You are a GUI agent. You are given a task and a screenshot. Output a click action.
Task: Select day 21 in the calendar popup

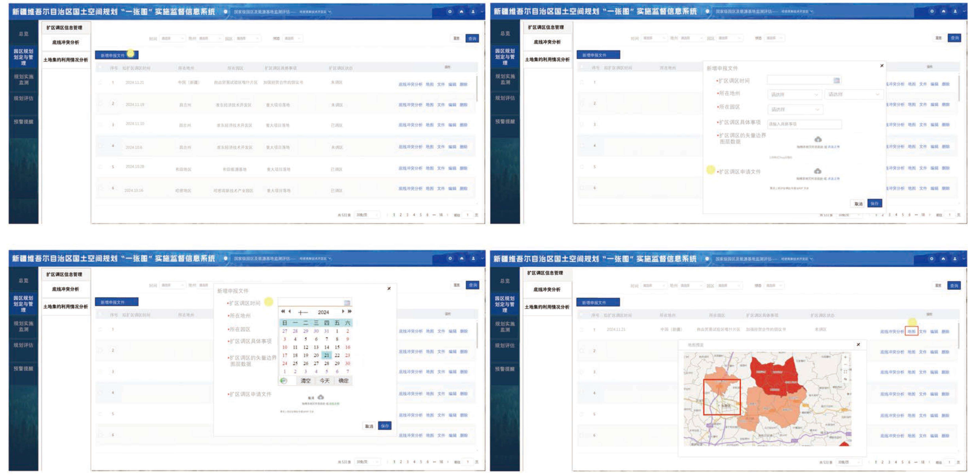326,355
